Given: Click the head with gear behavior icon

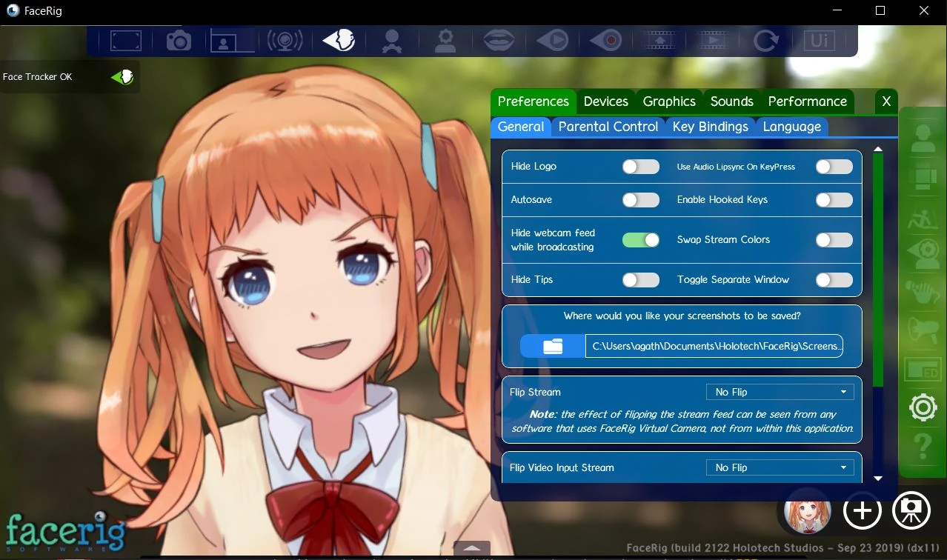Looking at the screenshot, I should point(445,40).
